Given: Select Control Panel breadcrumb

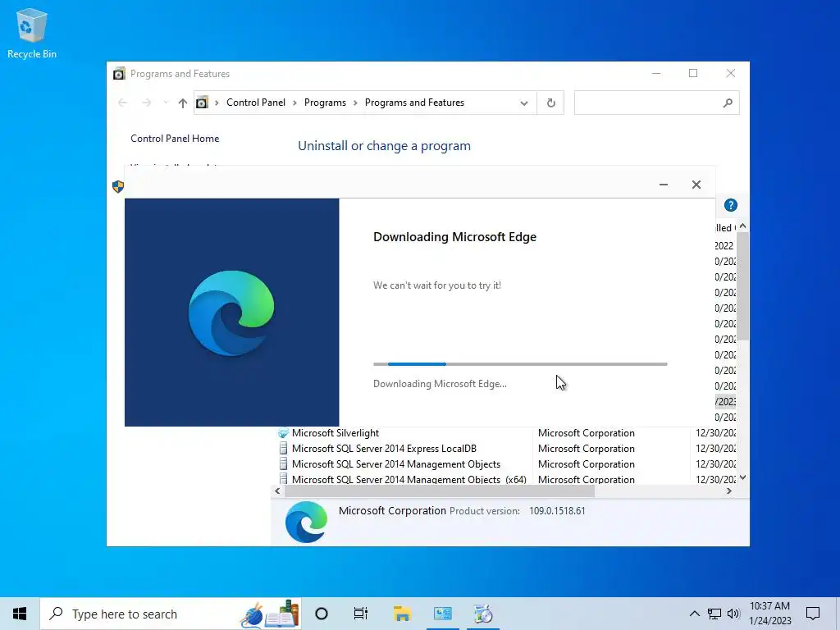Looking at the screenshot, I should click(256, 103).
